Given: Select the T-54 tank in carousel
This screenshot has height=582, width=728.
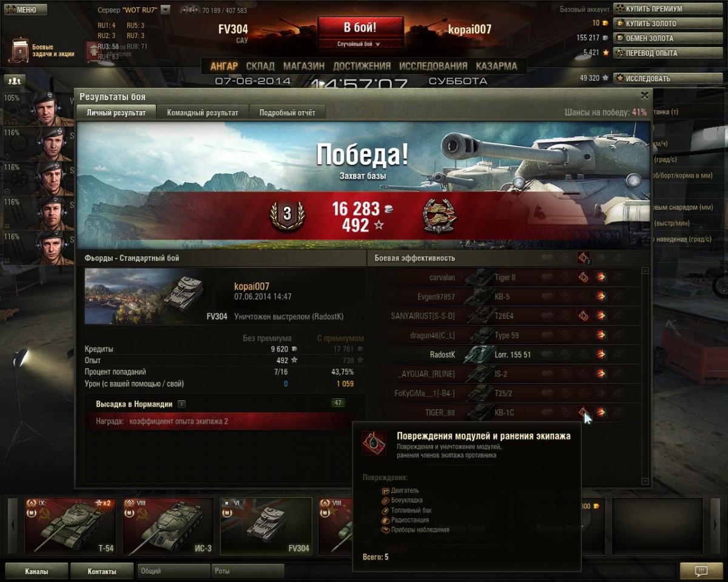Looking at the screenshot, I should (69, 526).
